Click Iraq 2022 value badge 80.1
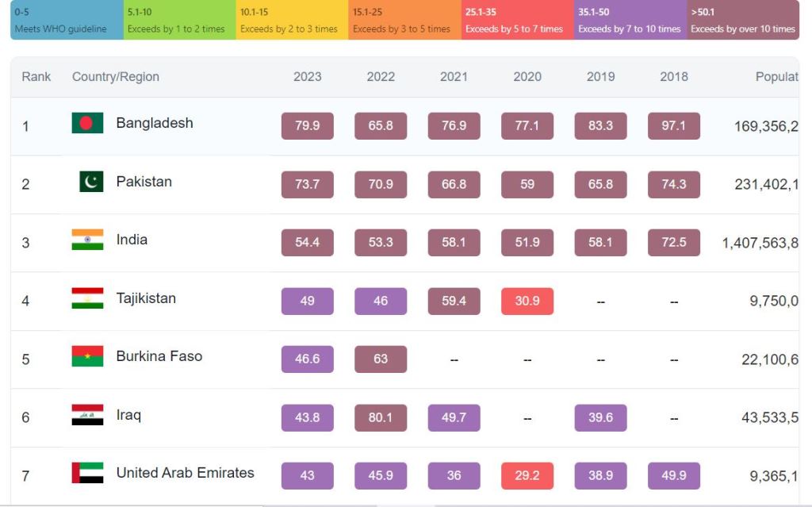The width and height of the screenshot is (812, 507). tap(381, 418)
